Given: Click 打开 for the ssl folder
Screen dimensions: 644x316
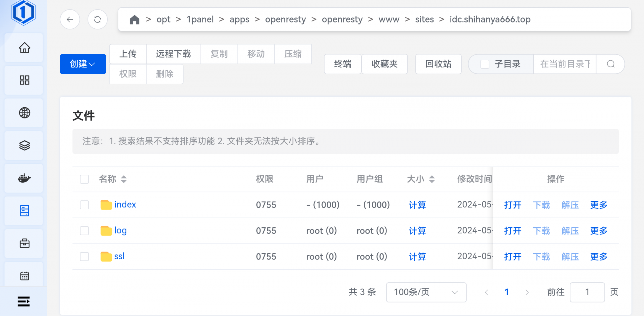Looking at the screenshot, I should [513, 256].
